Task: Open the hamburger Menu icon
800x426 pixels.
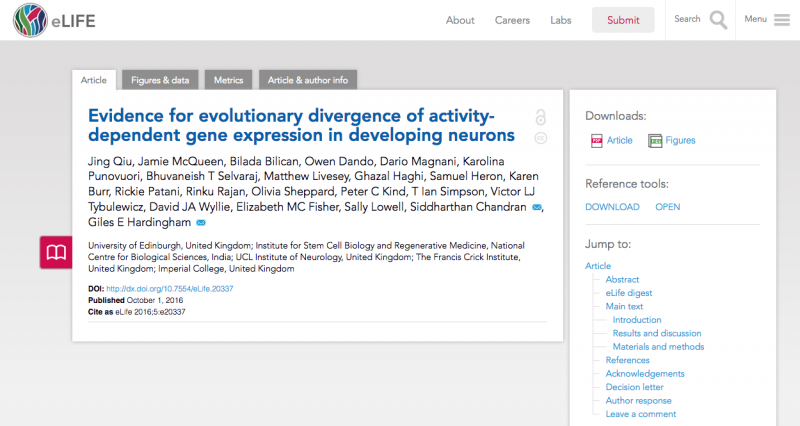Action: point(781,20)
